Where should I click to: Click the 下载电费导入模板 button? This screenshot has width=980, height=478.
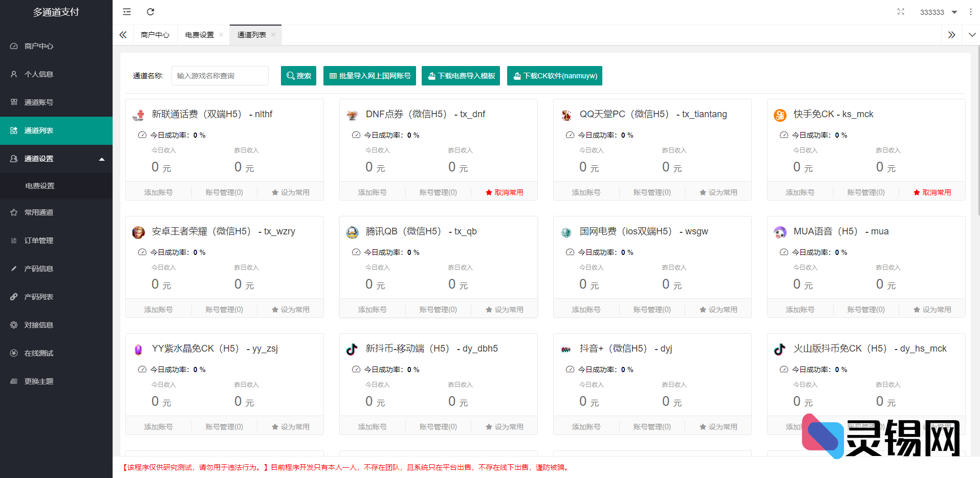click(460, 75)
